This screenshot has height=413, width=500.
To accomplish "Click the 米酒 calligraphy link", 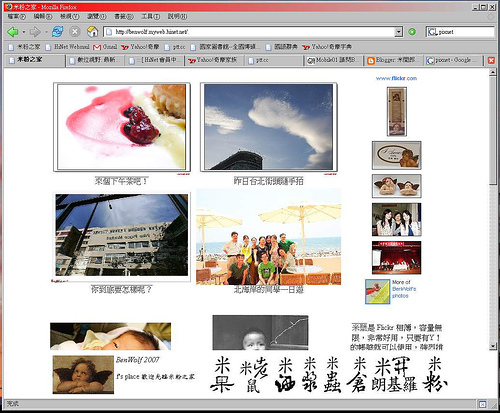I will click(x=285, y=375).
